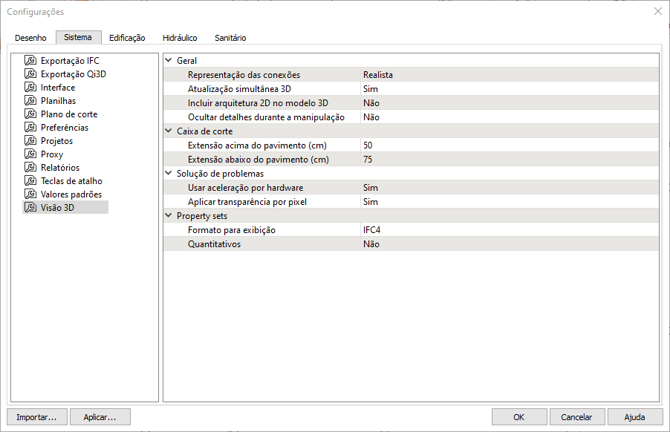The image size is (670, 432).
Task: Click the Planilhas item icon
Action: point(31,101)
